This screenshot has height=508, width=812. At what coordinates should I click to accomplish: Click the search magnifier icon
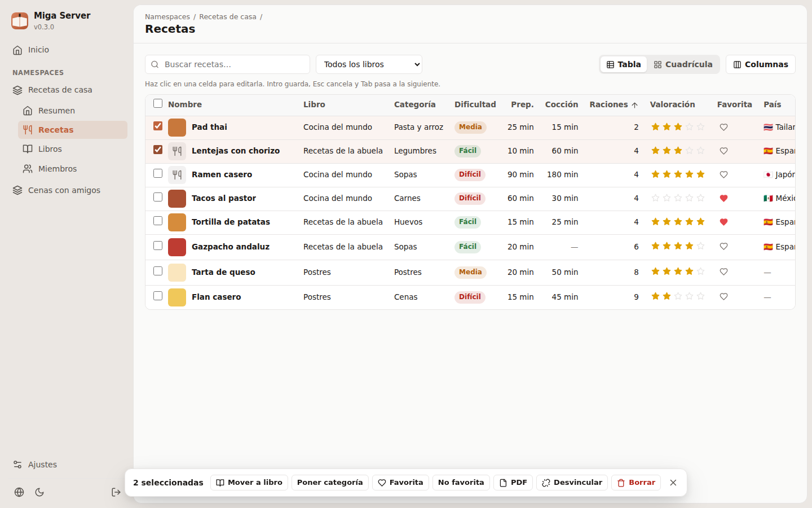(155, 64)
